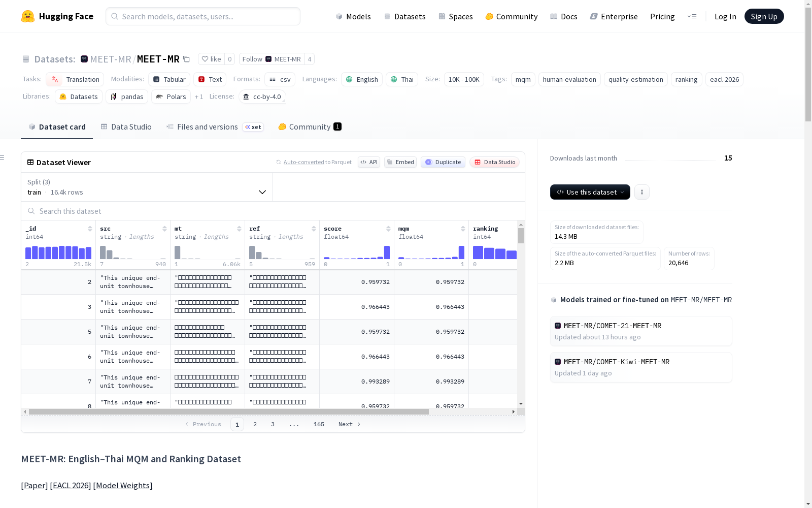812x508 pixels.
Task: Expand the +1 more libraries tag
Action: click(199, 97)
